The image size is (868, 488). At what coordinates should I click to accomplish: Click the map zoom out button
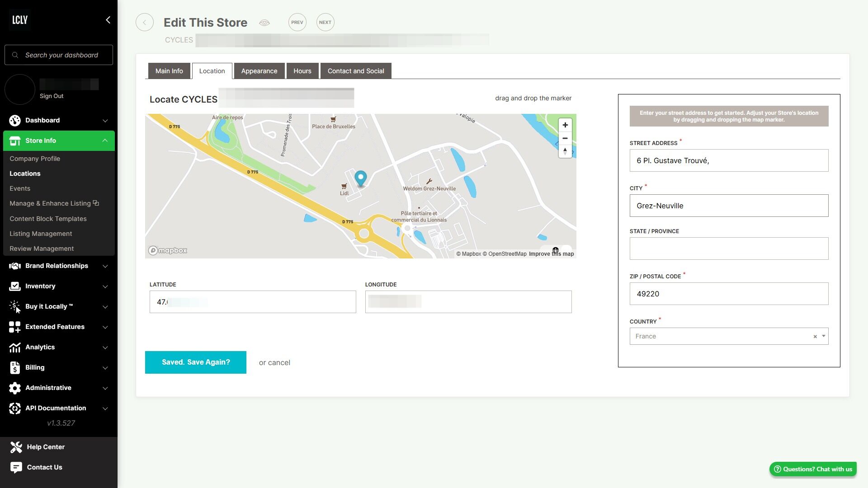click(x=565, y=138)
